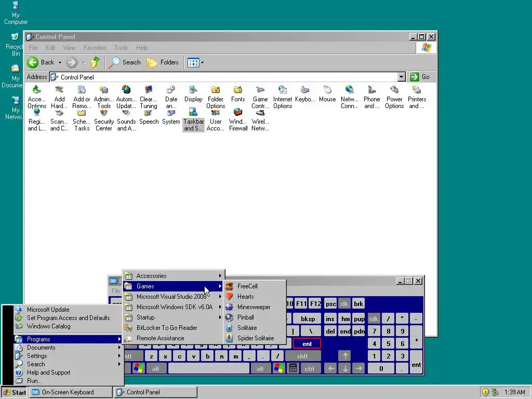The image size is (532, 399).
Task: Open Remote Assistance from Programs menu
Action: coord(173,338)
